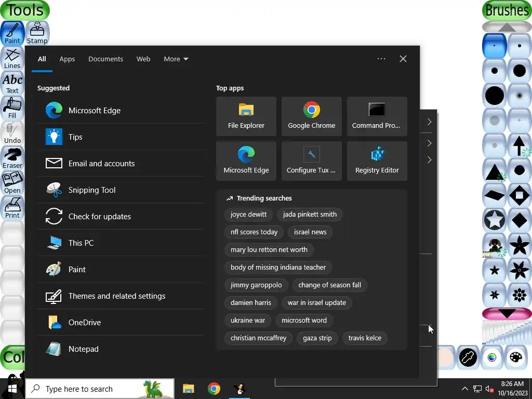
Task: Show hidden system tray icons
Action: [x=465, y=389]
